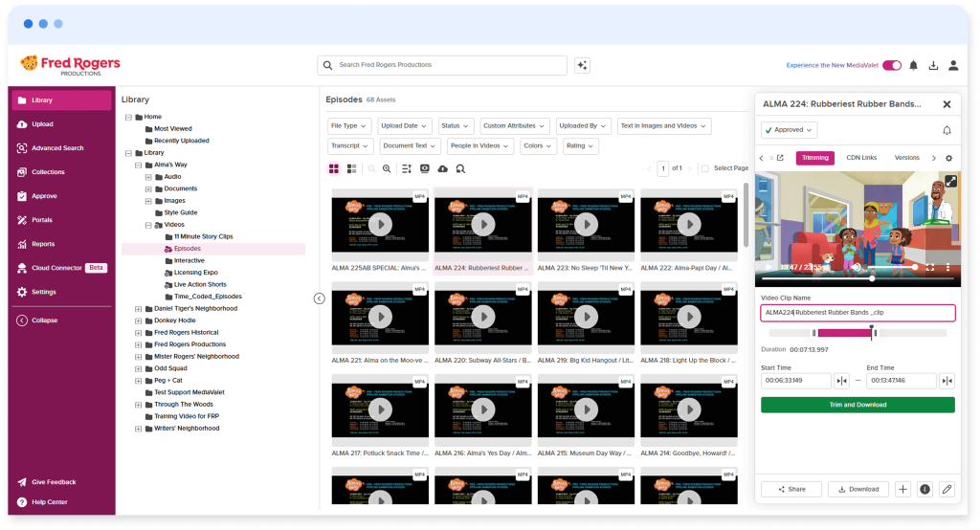Click the Trim and Download button

(857, 405)
